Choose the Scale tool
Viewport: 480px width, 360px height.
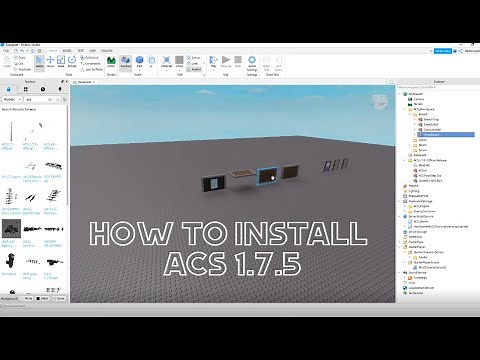click(61, 62)
